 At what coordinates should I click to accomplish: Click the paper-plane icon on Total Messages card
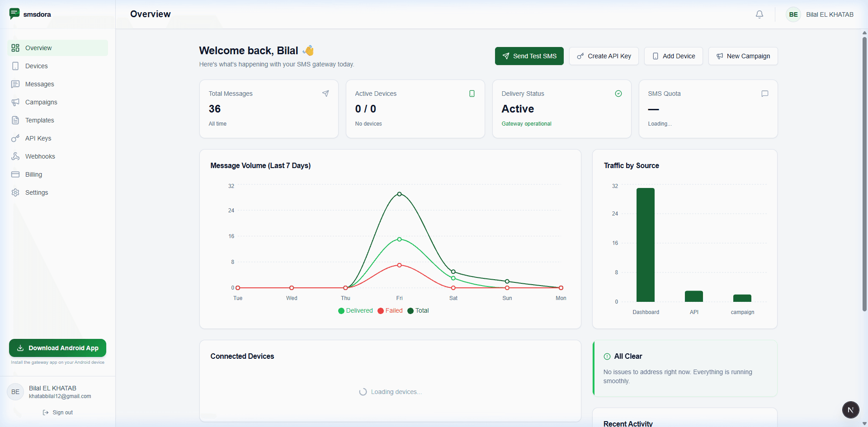[x=325, y=94]
